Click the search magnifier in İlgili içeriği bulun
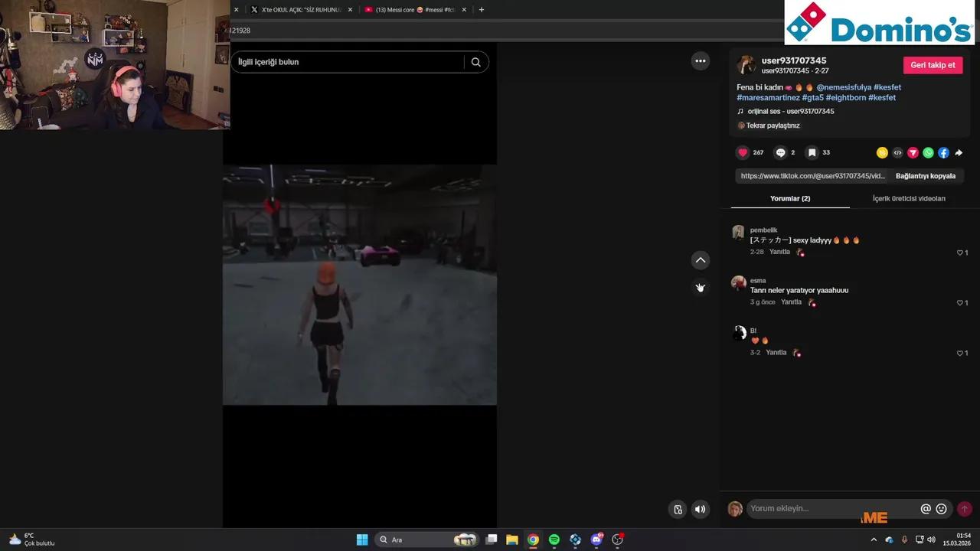 pos(475,62)
